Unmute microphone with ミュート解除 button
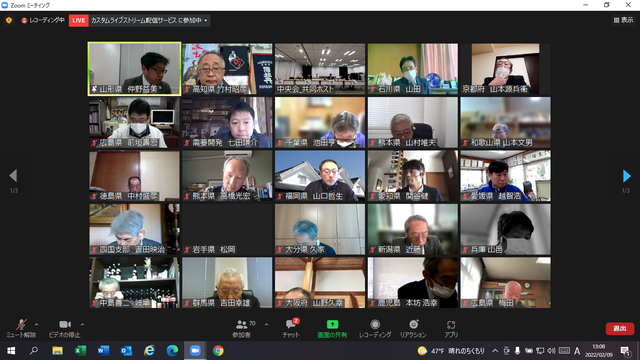 point(21,329)
